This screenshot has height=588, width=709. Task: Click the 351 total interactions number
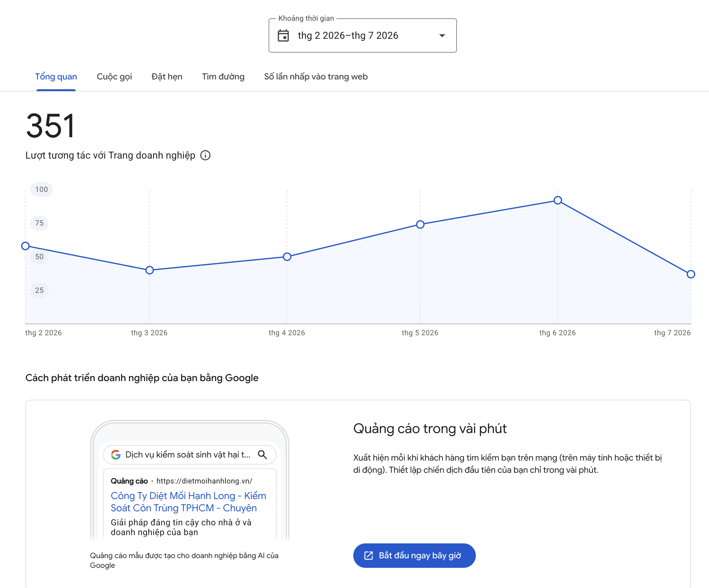50,126
